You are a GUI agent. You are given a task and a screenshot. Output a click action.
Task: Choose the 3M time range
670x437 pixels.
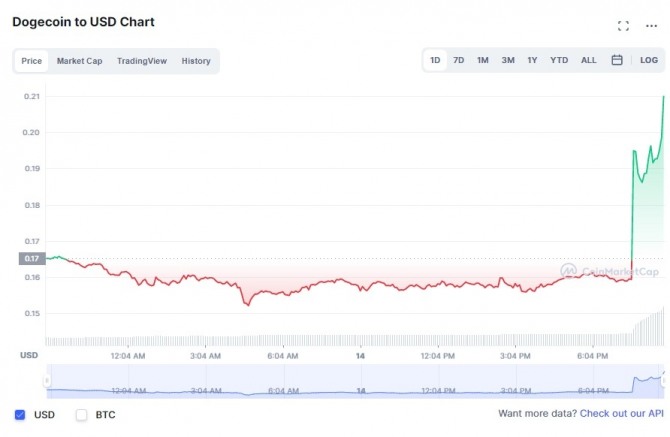[508, 60]
